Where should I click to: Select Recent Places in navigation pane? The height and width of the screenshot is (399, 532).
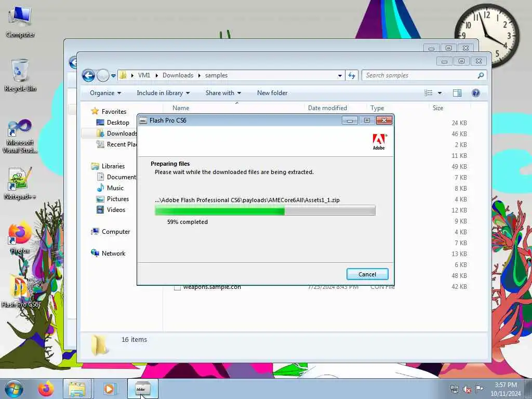(x=117, y=144)
